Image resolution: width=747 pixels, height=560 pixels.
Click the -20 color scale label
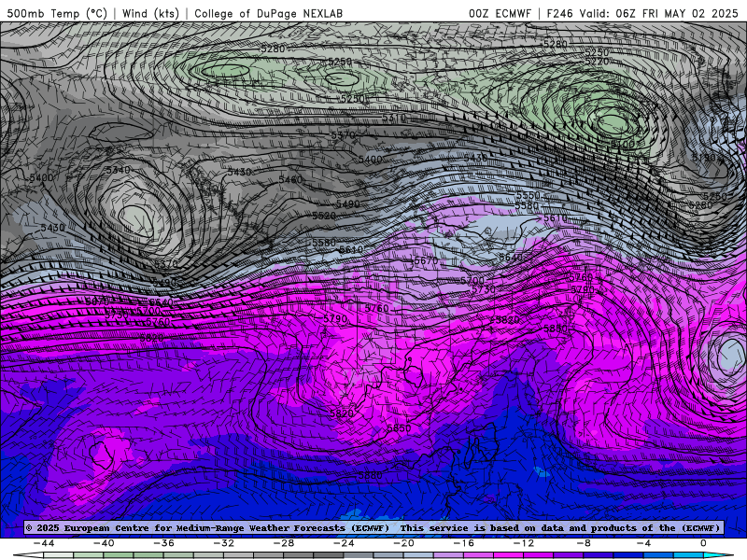tap(403, 543)
